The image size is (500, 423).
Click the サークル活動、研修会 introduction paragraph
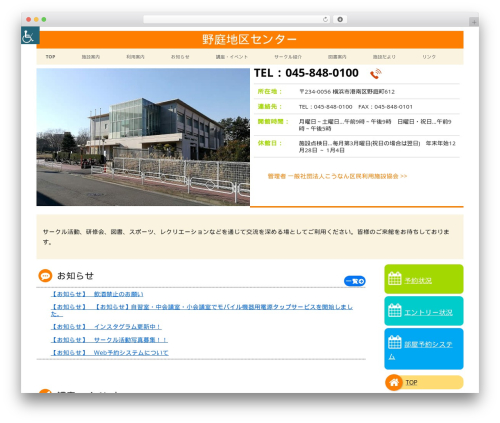pos(246,237)
